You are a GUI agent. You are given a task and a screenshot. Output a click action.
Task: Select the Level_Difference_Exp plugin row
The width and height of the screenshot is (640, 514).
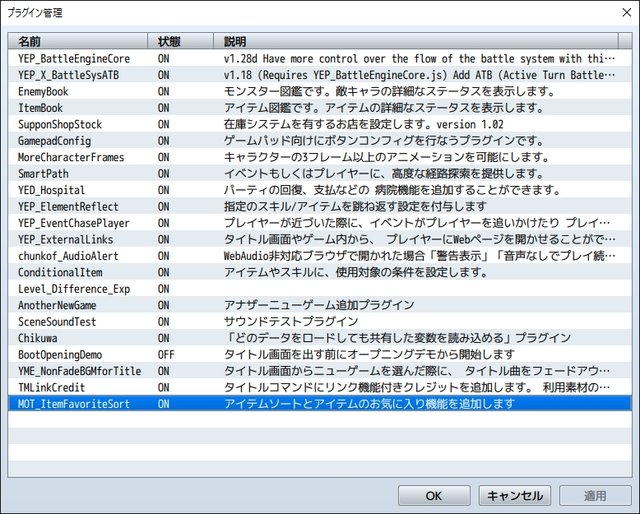320,289
